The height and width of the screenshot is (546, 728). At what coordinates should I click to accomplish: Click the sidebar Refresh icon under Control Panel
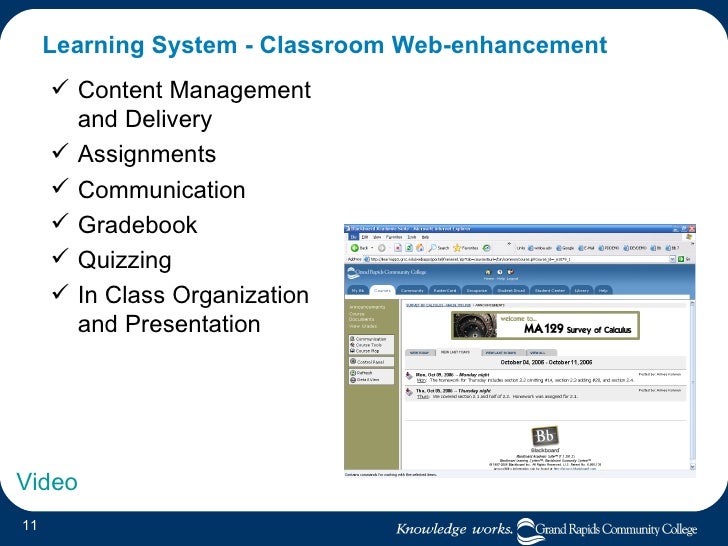pos(353,373)
